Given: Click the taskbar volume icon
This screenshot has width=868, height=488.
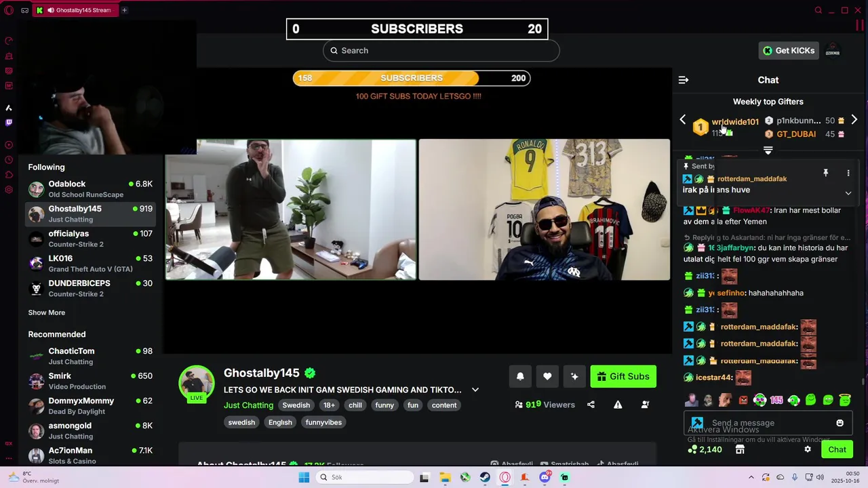Looking at the screenshot, I should [x=820, y=477].
